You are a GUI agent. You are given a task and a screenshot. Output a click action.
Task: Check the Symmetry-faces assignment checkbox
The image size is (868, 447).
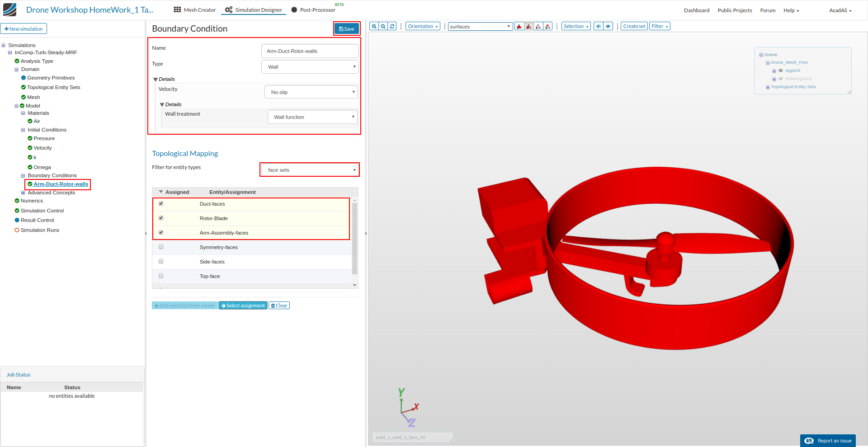[x=161, y=247]
